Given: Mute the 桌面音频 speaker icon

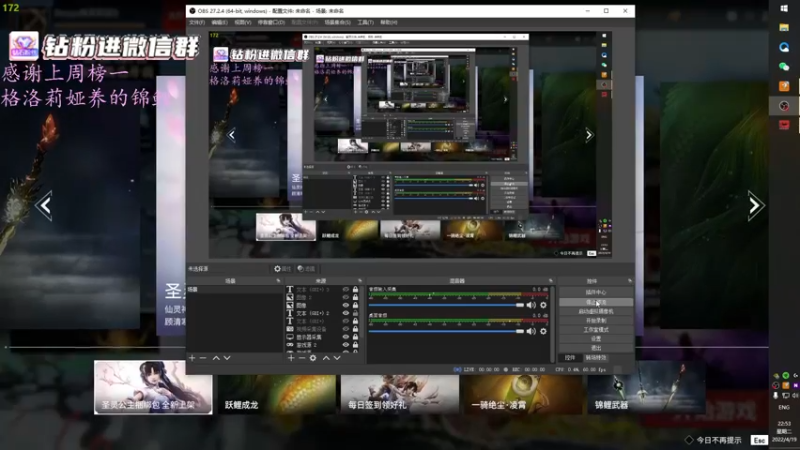Looking at the screenshot, I should [x=531, y=331].
